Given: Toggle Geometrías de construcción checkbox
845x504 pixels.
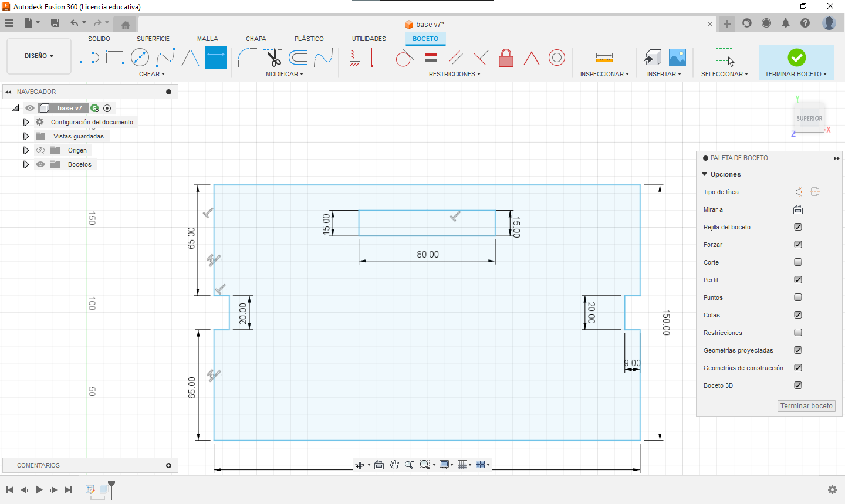Looking at the screenshot, I should pyautogui.click(x=798, y=368).
